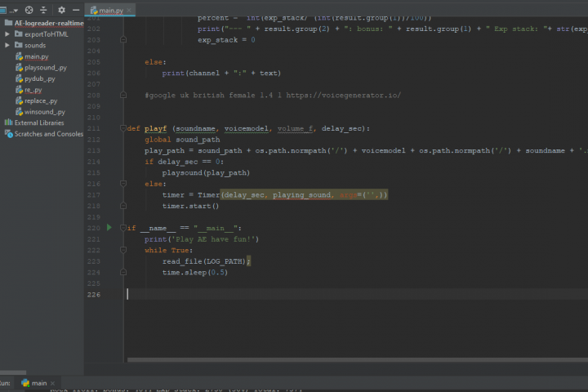Place cursor on empty line 226
The image size is (588, 392).
(356, 295)
